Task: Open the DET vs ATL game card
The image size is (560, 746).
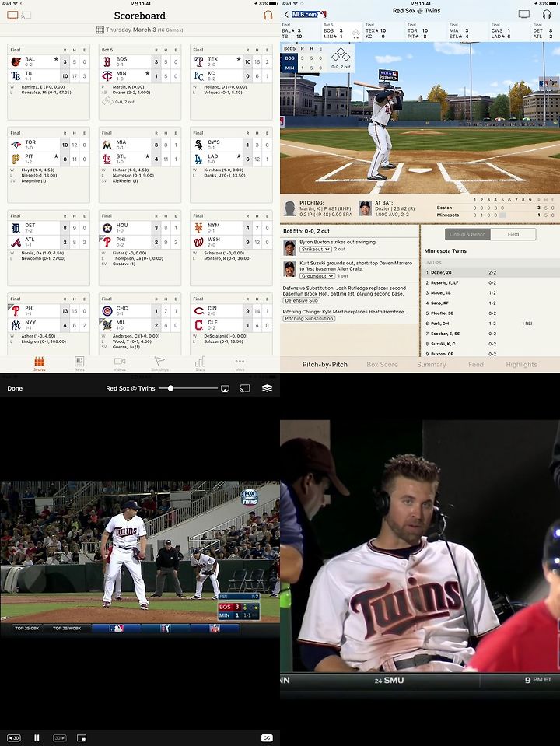Action: [48, 248]
